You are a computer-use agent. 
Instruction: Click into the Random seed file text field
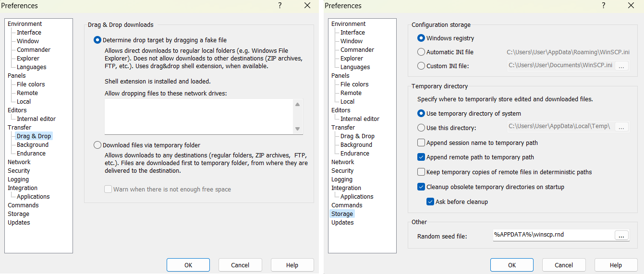pos(552,235)
